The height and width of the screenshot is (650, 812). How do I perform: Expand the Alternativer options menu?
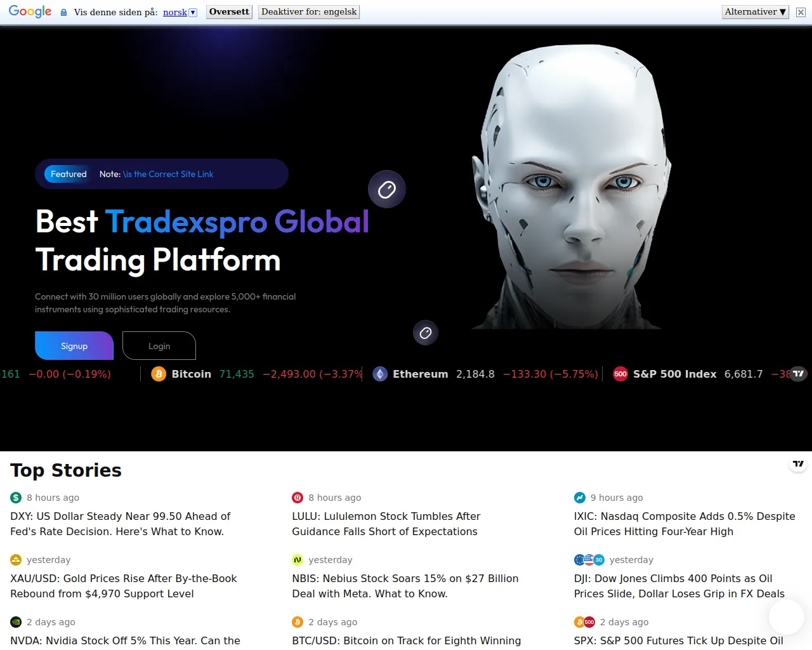point(755,11)
